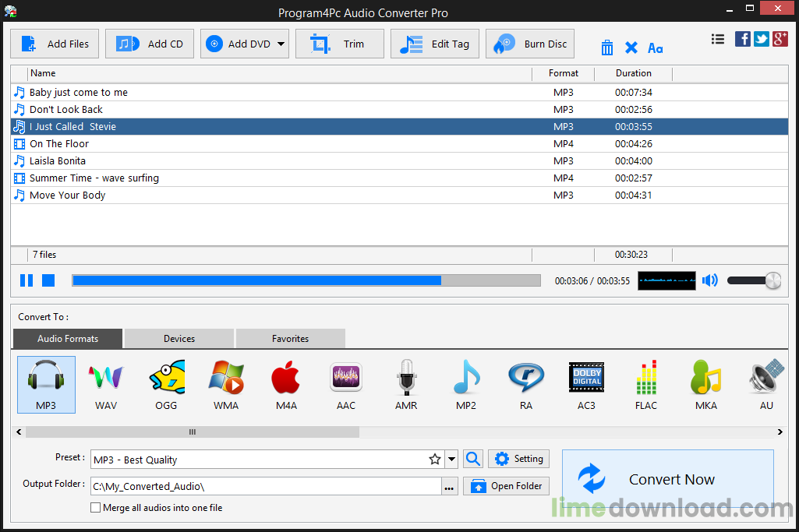Open the preset selection dropdown
The width and height of the screenshot is (799, 532).
[x=451, y=459]
